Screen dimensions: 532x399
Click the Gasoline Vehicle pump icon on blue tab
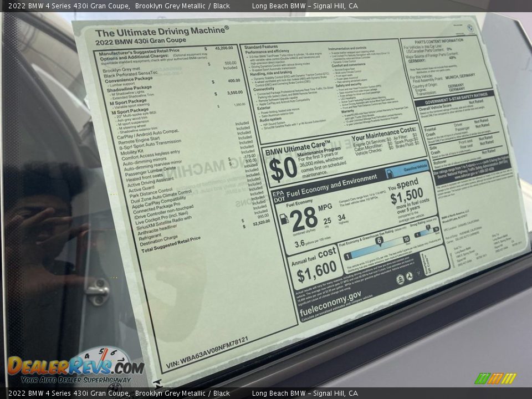pos(390,173)
